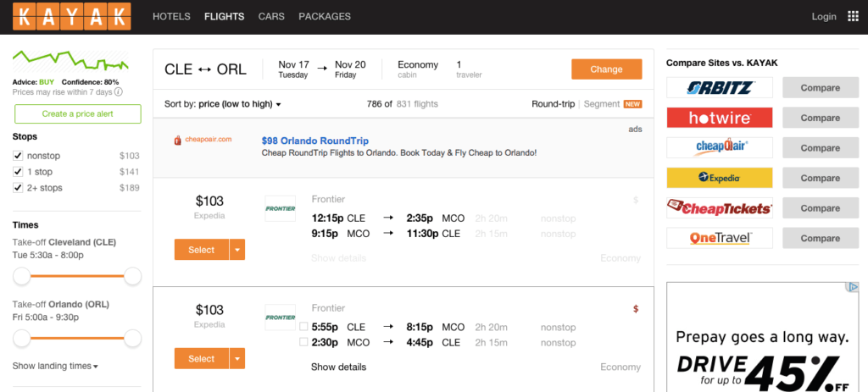Compare with OneTravel
The image size is (868, 392).
click(x=821, y=238)
